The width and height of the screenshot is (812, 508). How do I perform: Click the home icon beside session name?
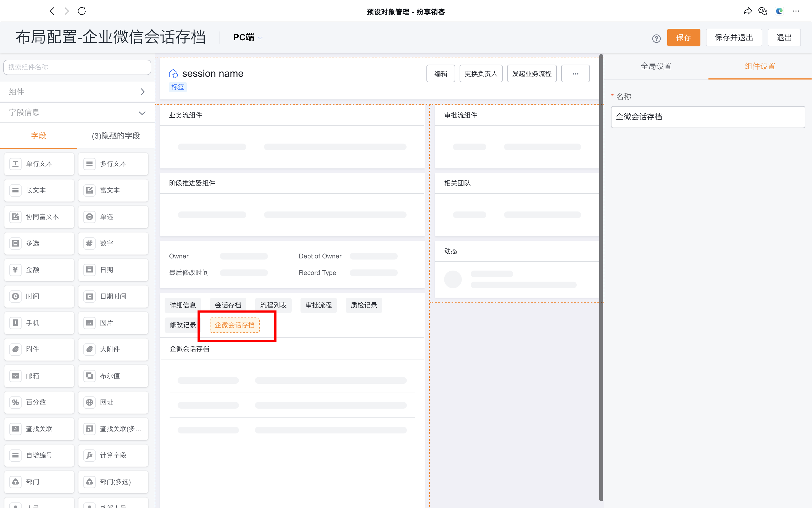(x=173, y=74)
